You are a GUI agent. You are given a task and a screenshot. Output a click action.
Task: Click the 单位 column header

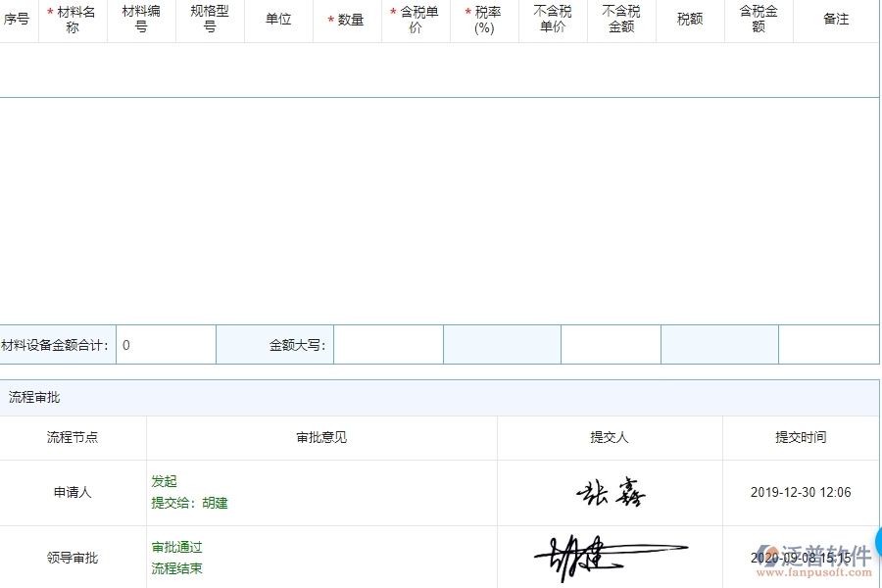pos(278,19)
